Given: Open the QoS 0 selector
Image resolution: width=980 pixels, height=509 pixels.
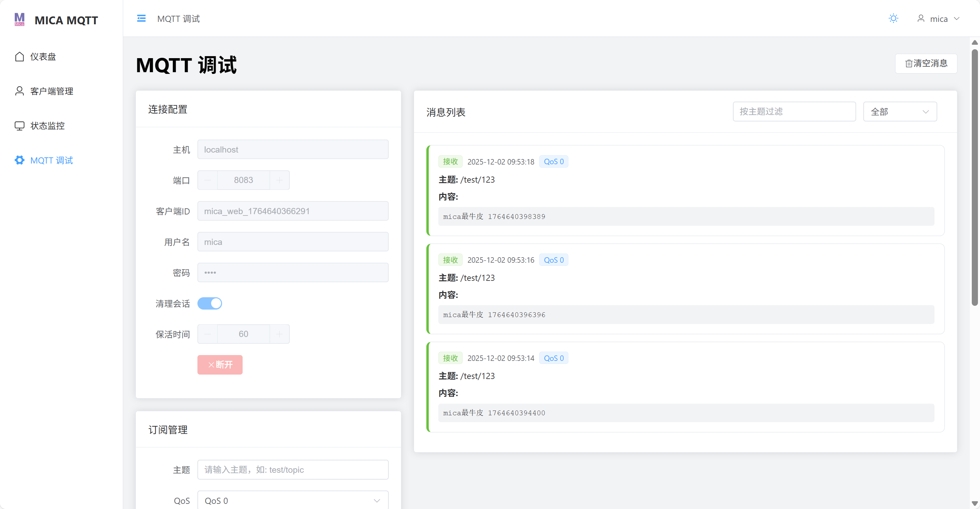Looking at the screenshot, I should coord(293,500).
